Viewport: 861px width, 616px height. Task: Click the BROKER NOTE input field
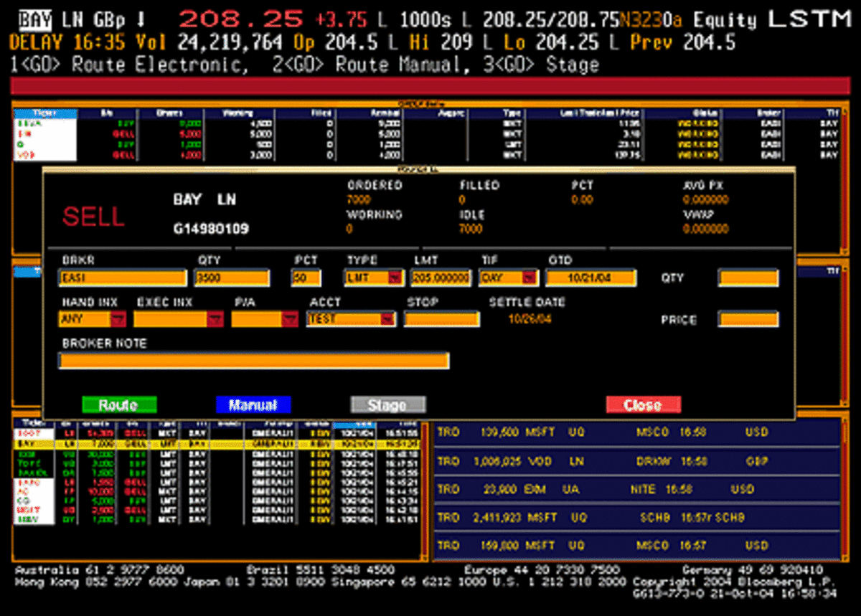pyautogui.click(x=254, y=361)
